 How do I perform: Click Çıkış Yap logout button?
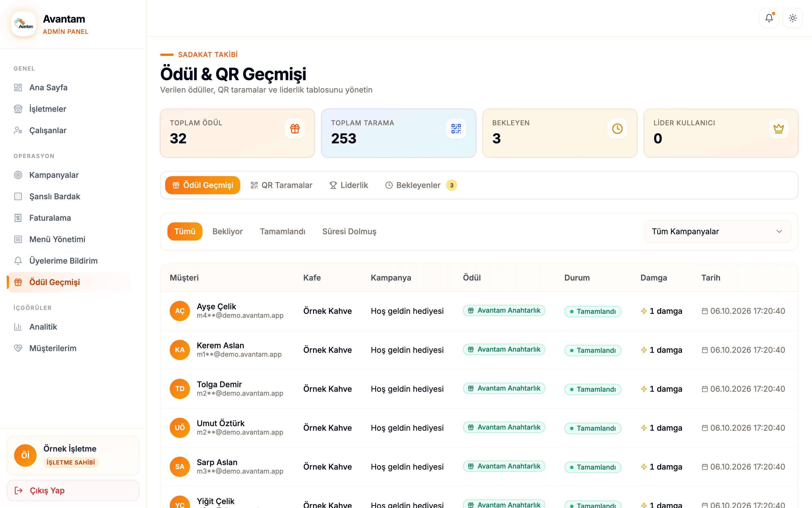(x=73, y=491)
